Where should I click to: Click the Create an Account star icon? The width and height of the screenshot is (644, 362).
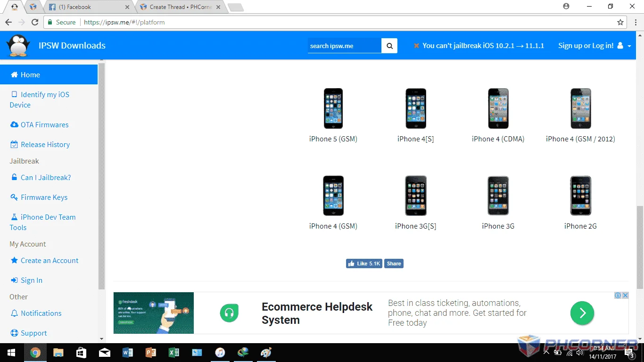(x=14, y=261)
